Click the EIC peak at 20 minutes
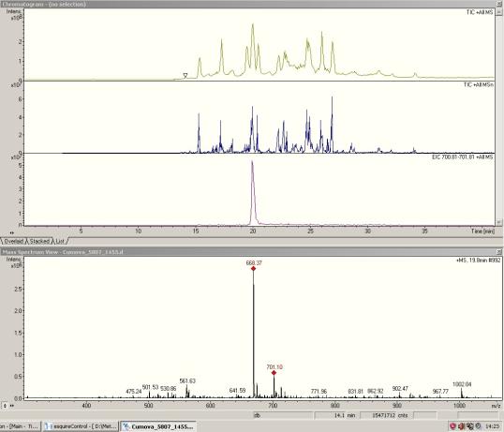 click(253, 193)
